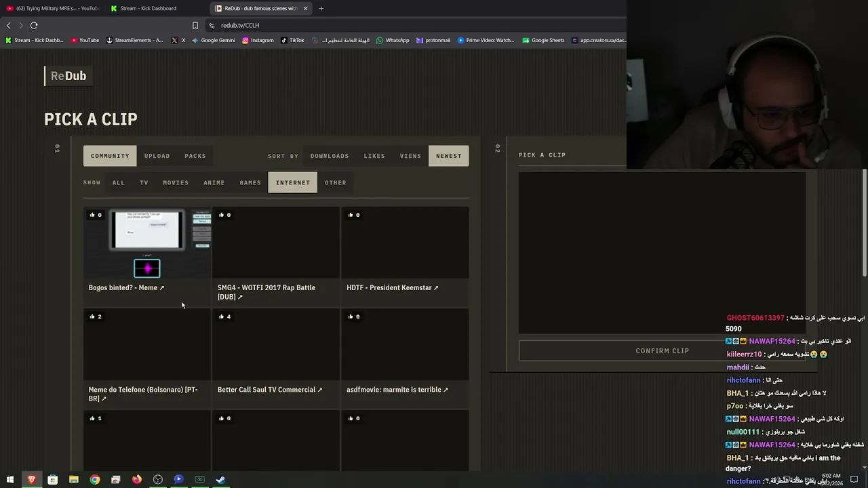This screenshot has height=488, width=868.
Task: Click like icon on HDTF President Keemstar clip
Action: coord(350,215)
